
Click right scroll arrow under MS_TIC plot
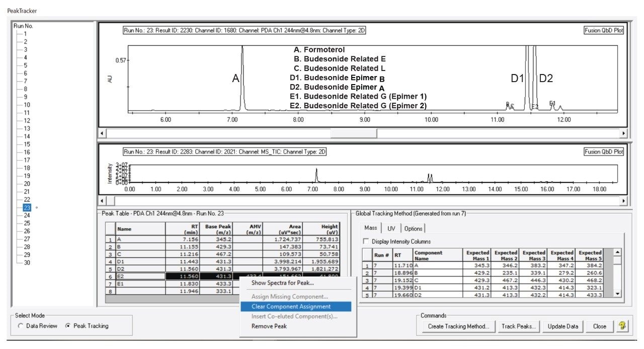point(624,201)
